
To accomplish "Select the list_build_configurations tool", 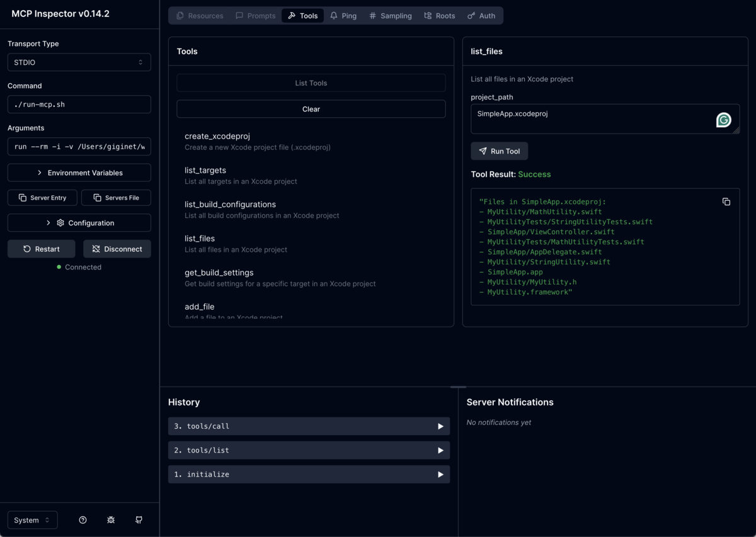I will [x=311, y=209].
